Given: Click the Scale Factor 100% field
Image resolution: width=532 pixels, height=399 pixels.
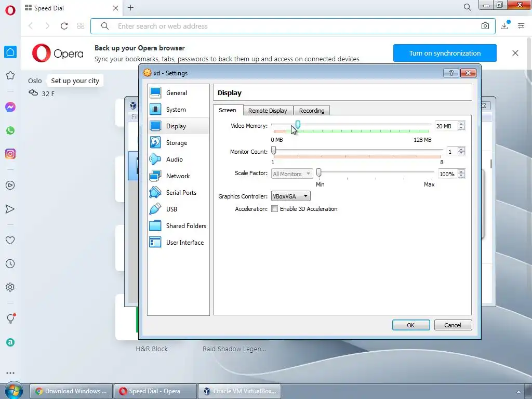Looking at the screenshot, I should (447, 174).
